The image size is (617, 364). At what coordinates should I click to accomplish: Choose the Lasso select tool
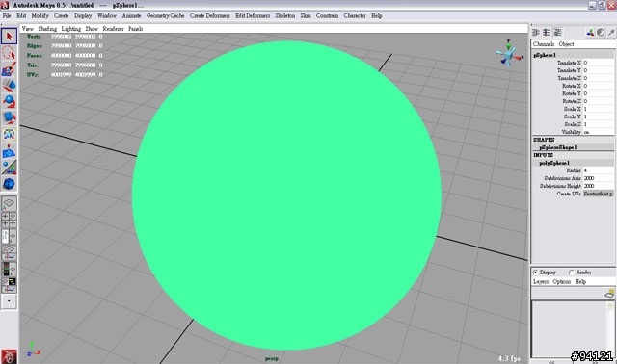[x=9, y=53]
